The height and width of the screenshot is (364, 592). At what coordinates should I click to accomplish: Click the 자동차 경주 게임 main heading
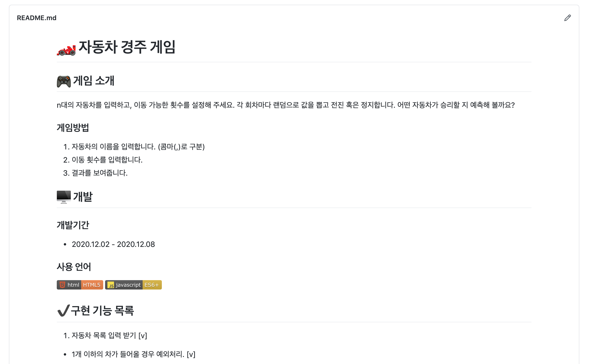pyautogui.click(x=127, y=47)
